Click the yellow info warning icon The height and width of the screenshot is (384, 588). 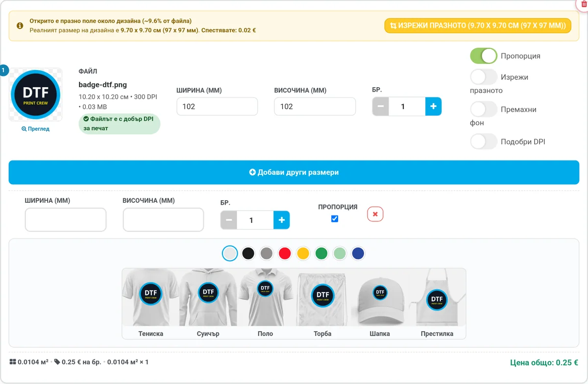[x=20, y=25]
